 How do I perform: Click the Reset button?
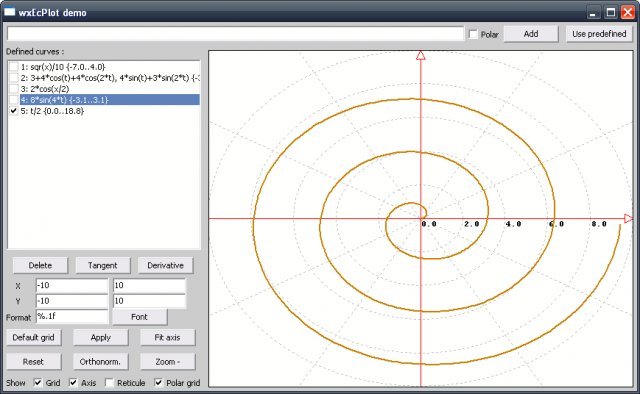[x=33, y=362]
